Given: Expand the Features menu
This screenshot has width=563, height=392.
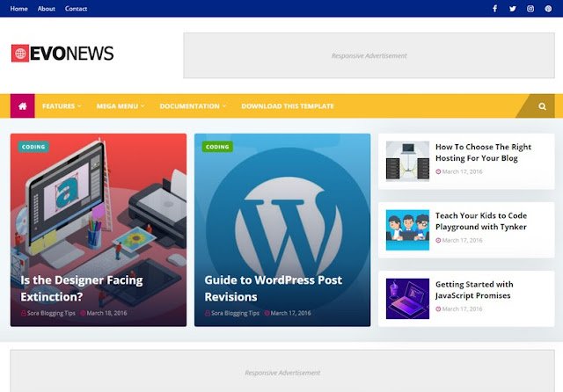Looking at the screenshot, I should (x=62, y=106).
